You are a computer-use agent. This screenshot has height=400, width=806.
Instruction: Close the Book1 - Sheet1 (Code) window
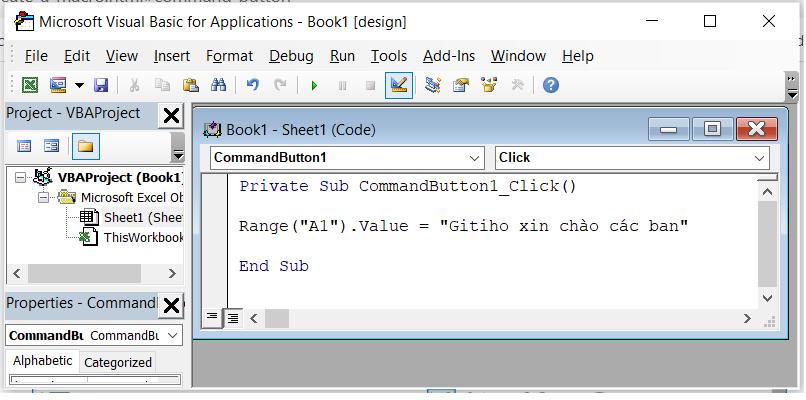pos(756,129)
